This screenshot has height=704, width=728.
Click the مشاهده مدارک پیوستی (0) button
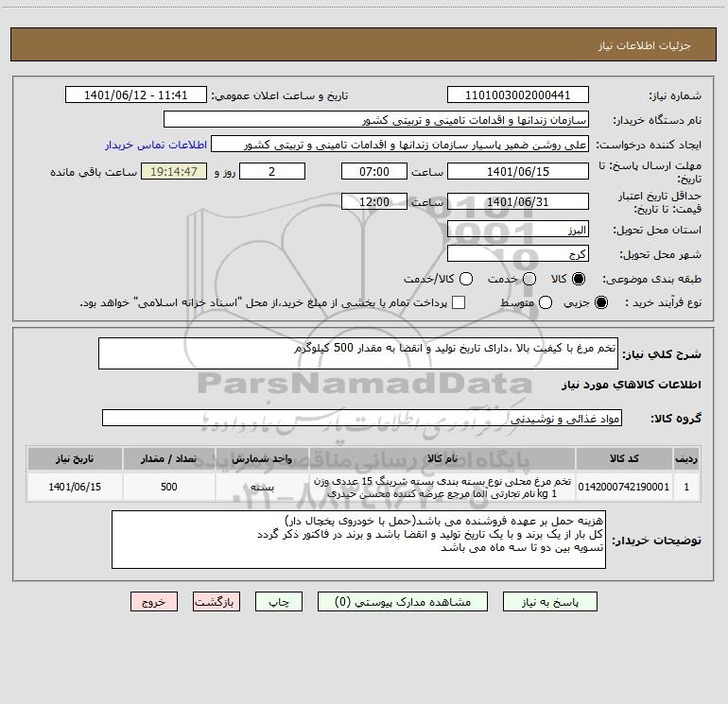403,601
